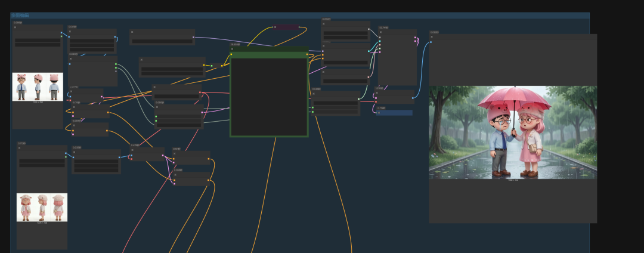This screenshot has width=644, height=253.
Task: Select the green node's title bar
Action: click(x=269, y=49)
